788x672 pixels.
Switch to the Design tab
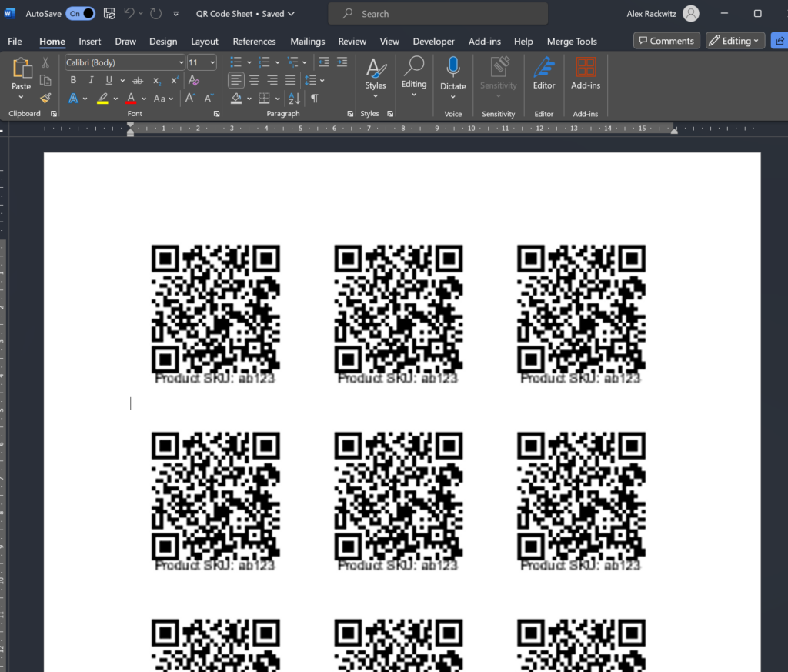tap(163, 42)
